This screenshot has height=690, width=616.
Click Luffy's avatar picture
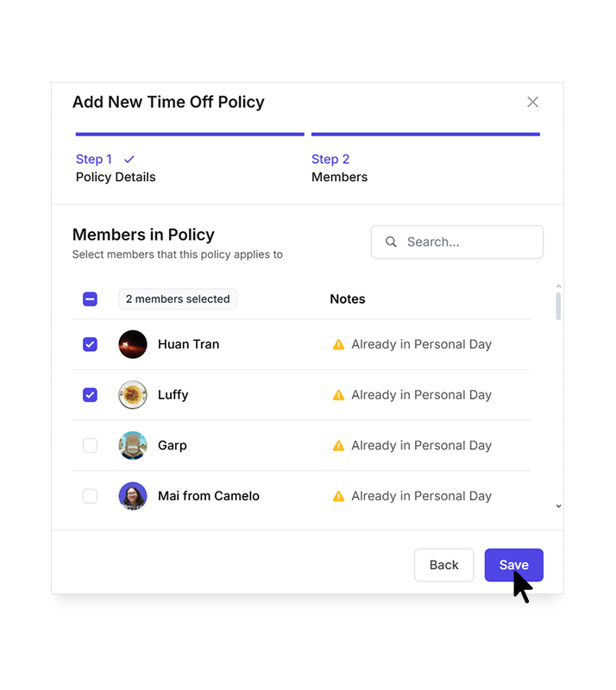[x=133, y=395]
